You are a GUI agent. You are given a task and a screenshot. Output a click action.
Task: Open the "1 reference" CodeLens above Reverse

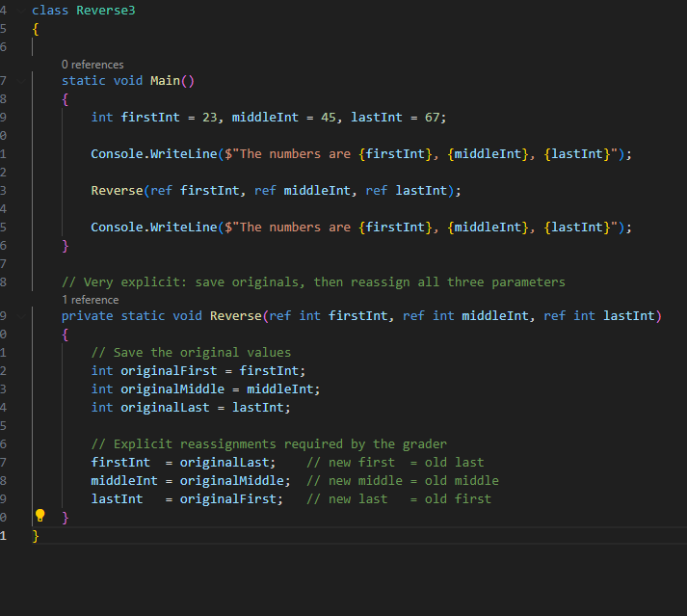[x=91, y=300]
